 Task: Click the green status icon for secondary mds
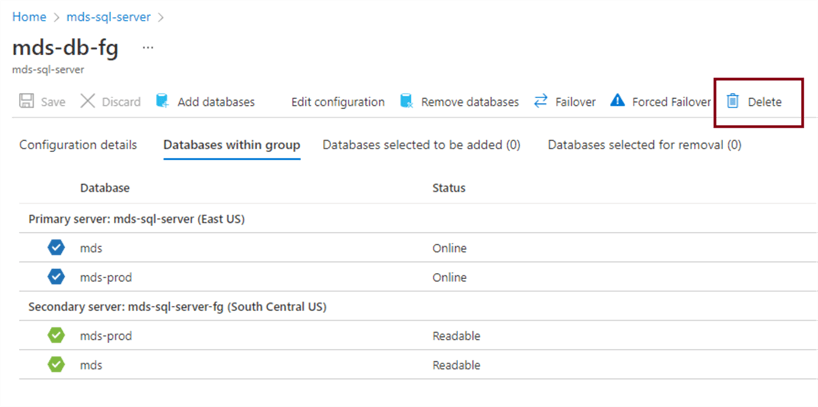pos(56,365)
